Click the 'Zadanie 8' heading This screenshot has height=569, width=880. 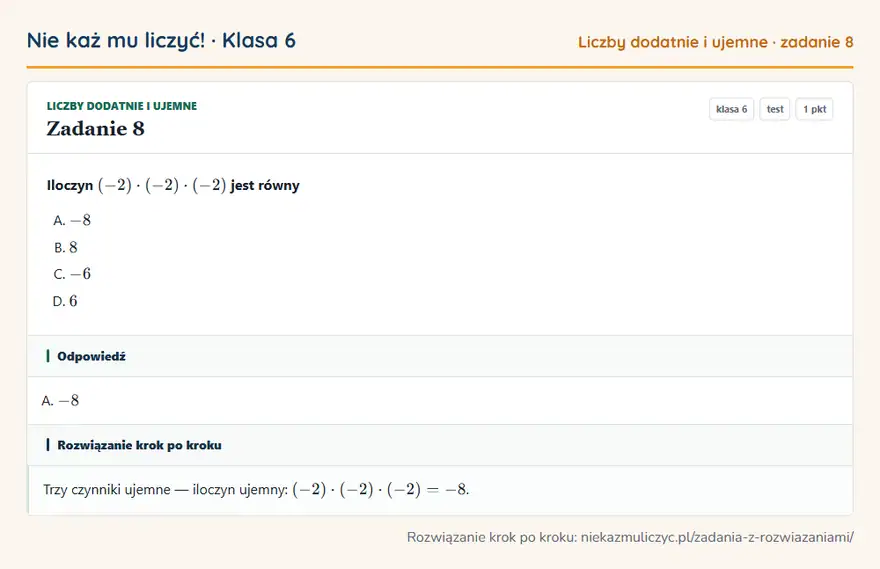click(95, 129)
